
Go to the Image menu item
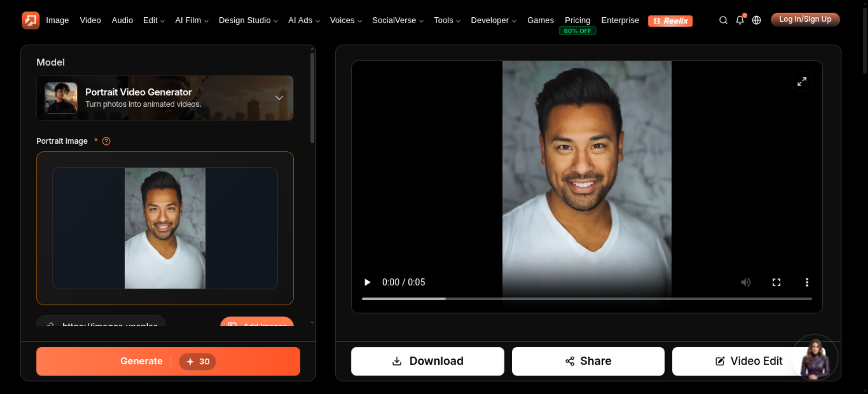point(57,20)
